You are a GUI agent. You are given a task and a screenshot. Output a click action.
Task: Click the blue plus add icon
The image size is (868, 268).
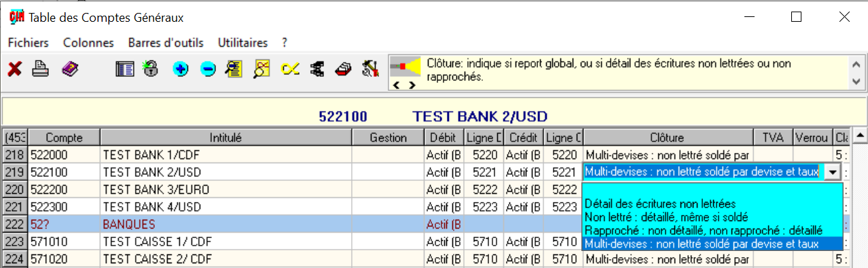(180, 69)
